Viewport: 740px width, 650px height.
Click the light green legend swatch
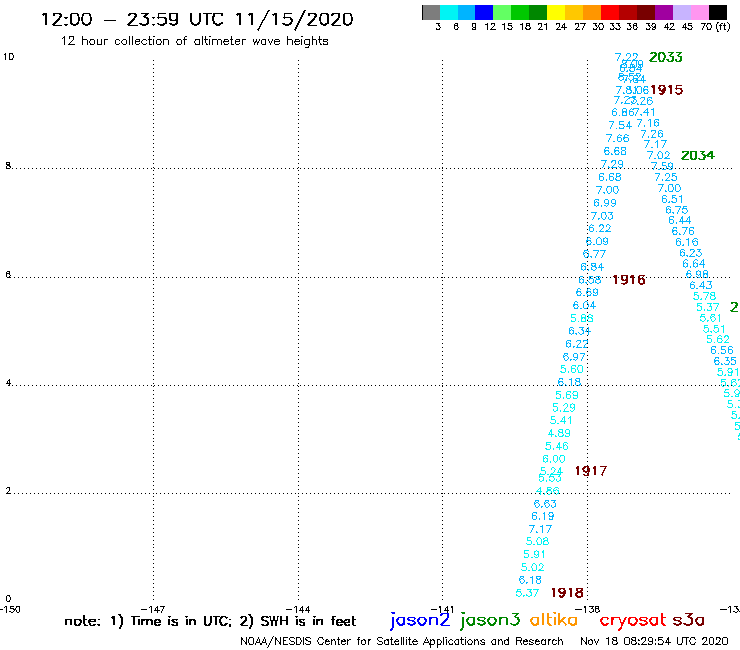coord(502,12)
